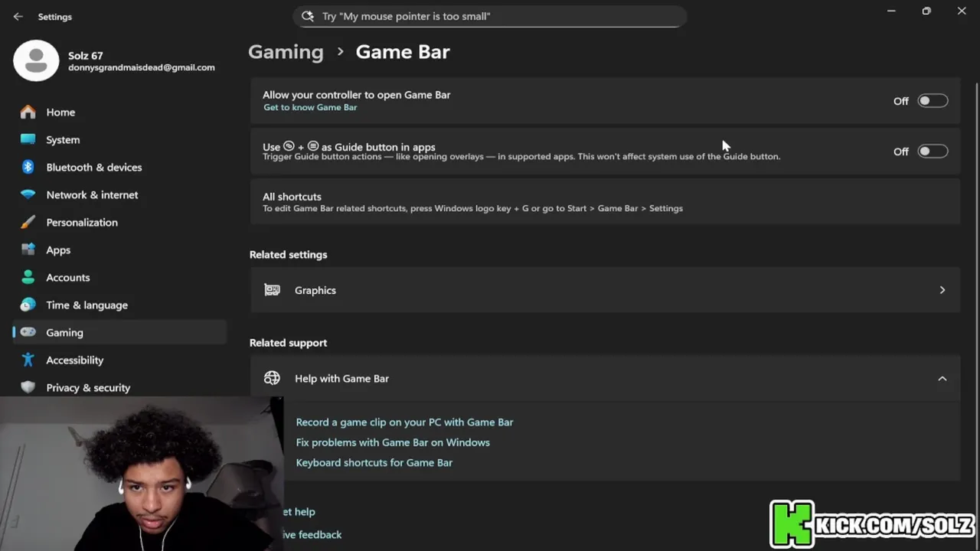
Task: Click the Gaming controller icon
Action: [28, 332]
